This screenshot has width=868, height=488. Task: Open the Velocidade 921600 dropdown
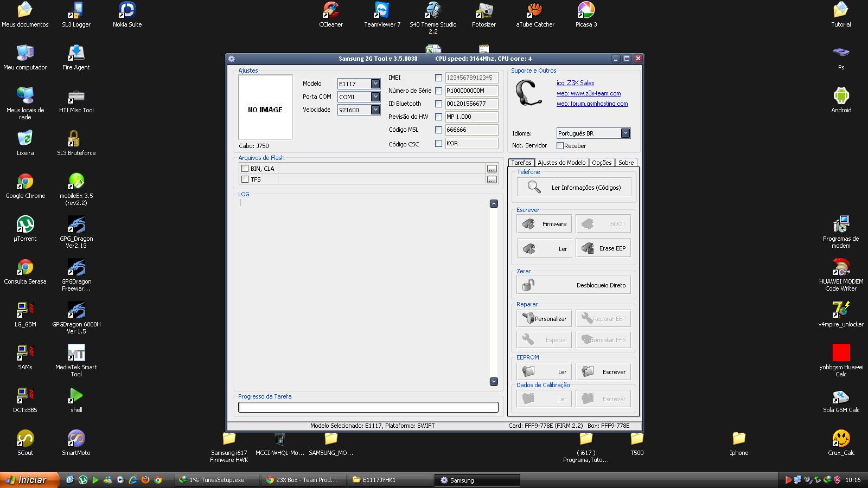click(x=375, y=110)
